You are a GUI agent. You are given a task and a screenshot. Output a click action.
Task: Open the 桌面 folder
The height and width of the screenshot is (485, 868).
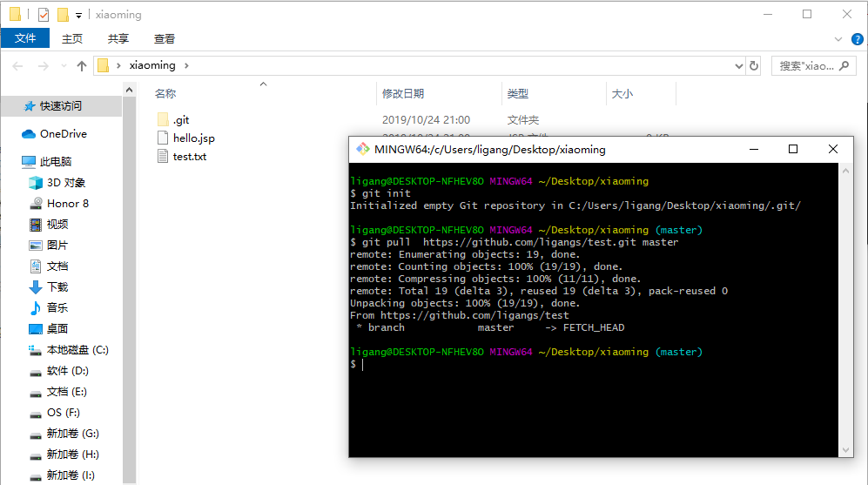(57, 328)
